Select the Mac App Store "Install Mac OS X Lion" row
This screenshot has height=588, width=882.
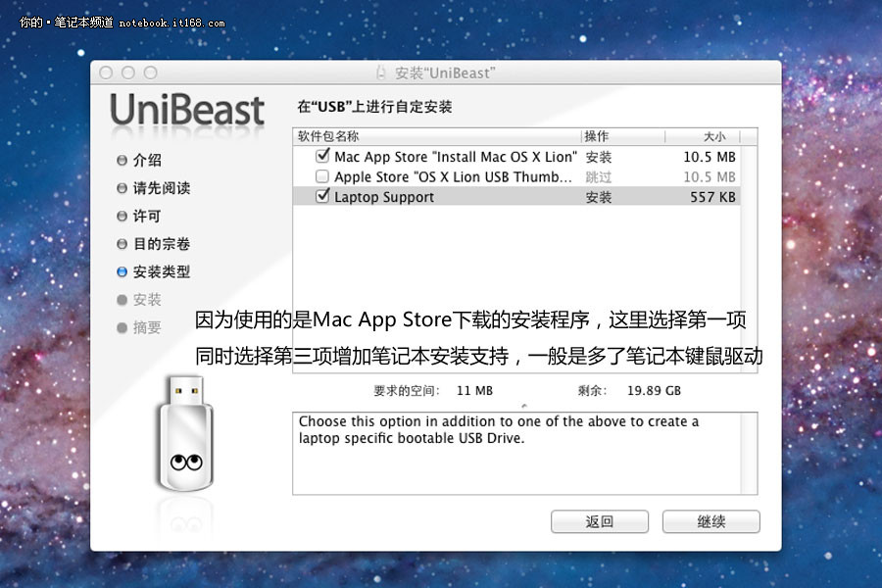[x=516, y=157]
